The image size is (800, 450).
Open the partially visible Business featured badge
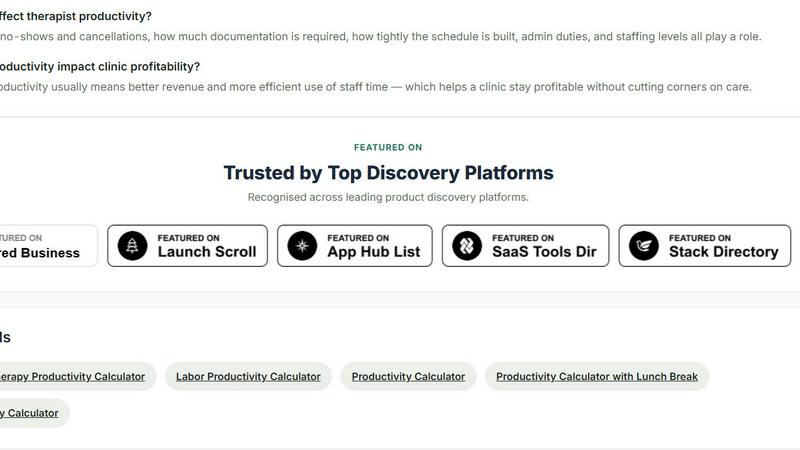48,246
